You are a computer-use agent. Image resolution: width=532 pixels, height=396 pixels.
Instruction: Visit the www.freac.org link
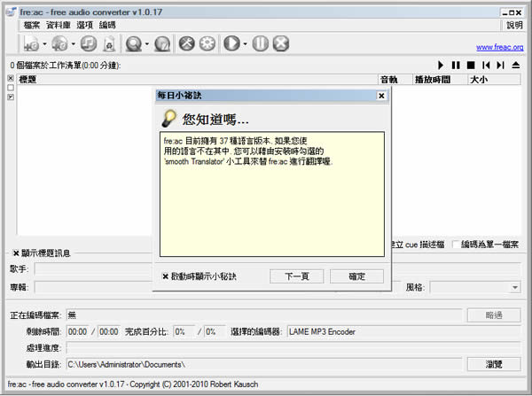pos(499,47)
